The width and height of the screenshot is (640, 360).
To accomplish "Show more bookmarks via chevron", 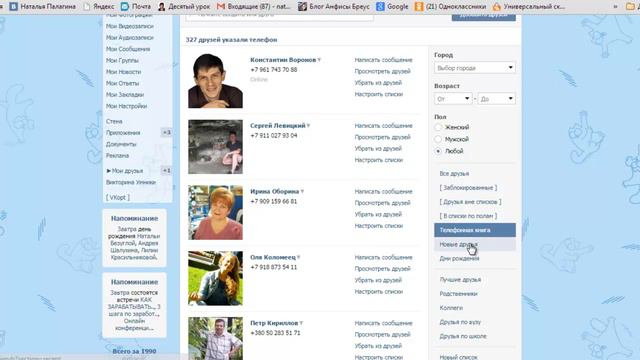I will tap(615, 7).
